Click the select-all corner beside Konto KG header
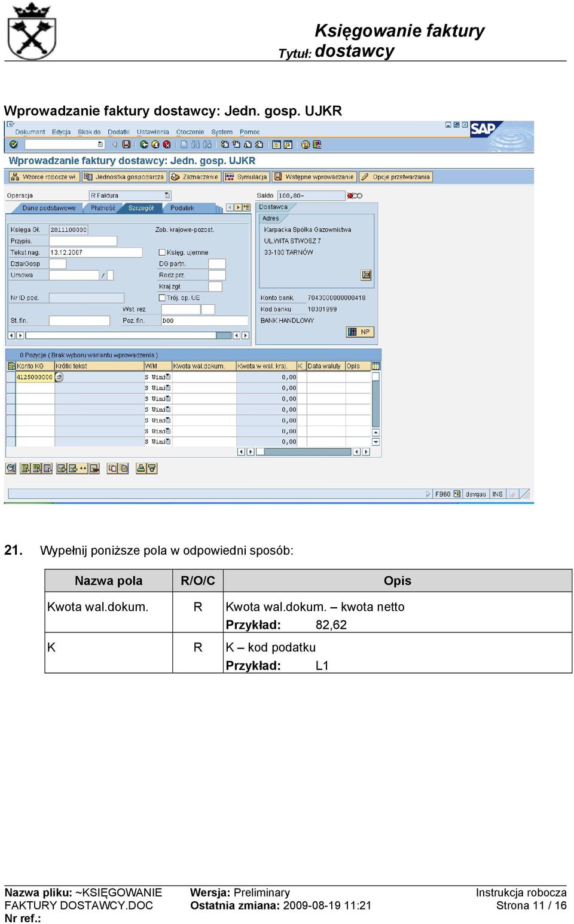Image resolution: width=574 pixels, height=924 pixels. pos(11,366)
